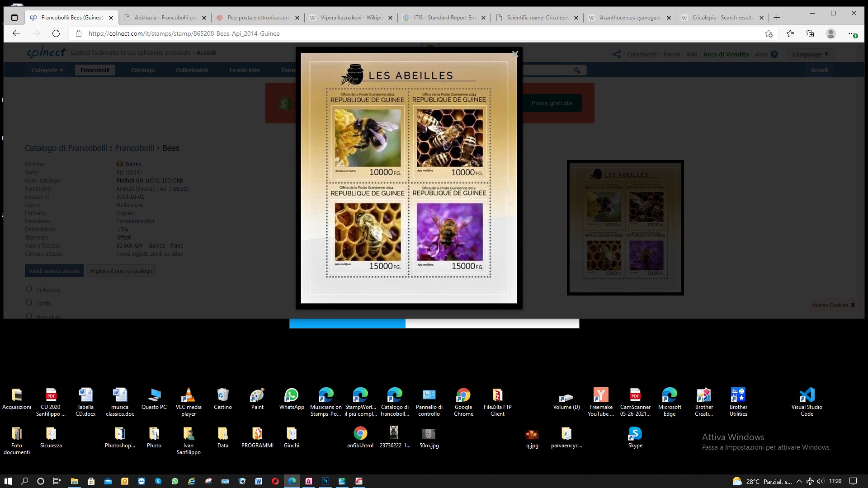Open Brother Utilities desktop icon
Screen dimensions: 868x488
738,402
